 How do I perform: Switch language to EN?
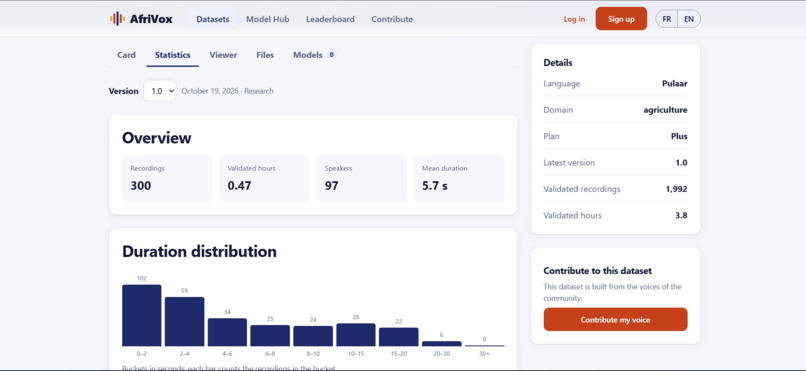(x=689, y=19)
